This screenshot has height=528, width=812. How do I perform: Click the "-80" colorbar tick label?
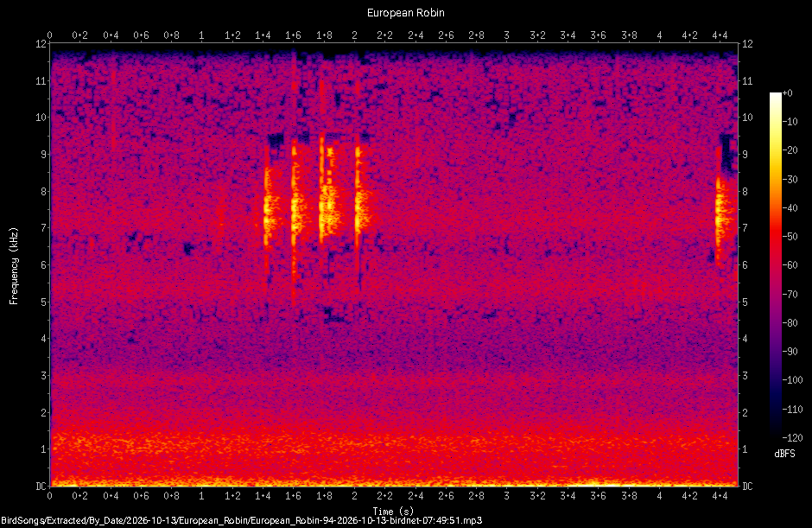coord(790,323)
